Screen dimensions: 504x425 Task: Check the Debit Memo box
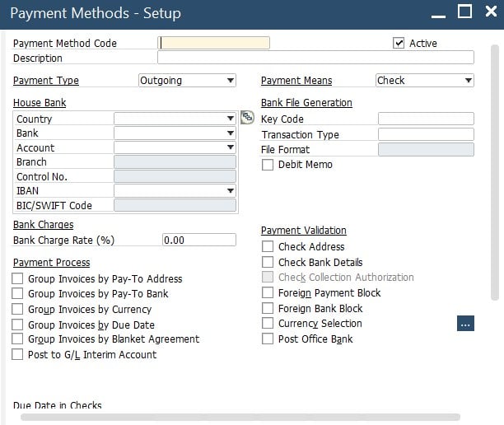268,165
